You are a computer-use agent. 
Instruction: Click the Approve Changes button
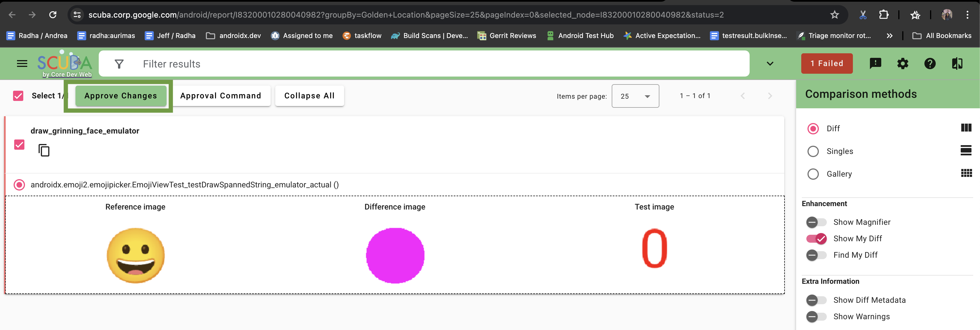(121, 96)
